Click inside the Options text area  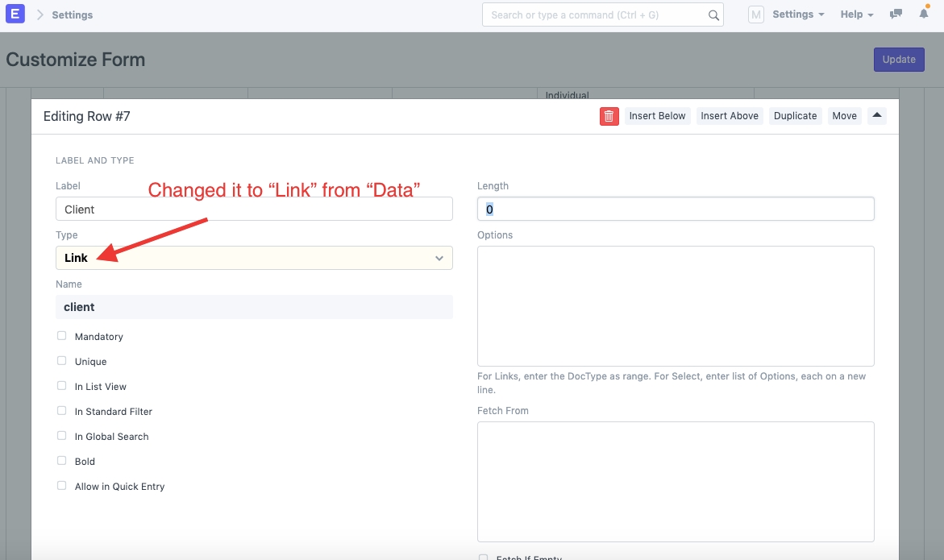[x=676, y=306]
